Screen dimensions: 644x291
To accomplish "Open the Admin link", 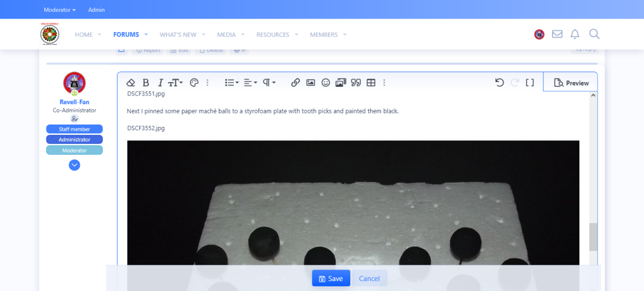I will tap(97, 9).
